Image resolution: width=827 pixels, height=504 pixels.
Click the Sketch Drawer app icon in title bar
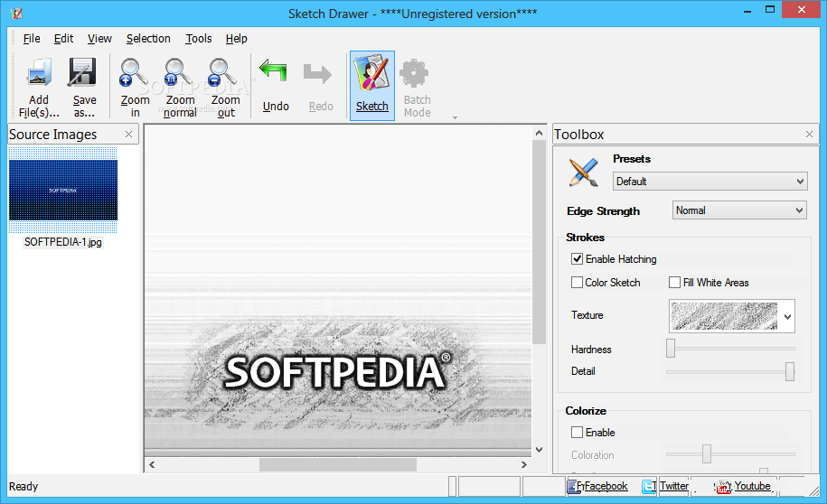point(17,14)
